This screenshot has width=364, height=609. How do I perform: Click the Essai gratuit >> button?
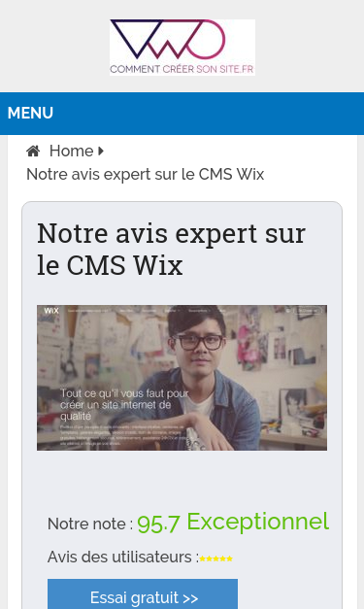143,594
